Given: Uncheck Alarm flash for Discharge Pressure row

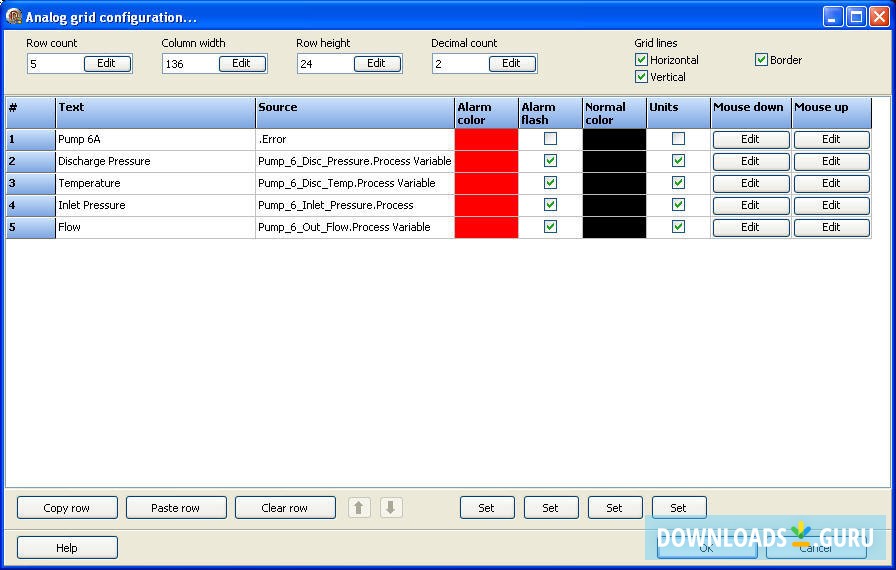Looking at the screenshot, I should pos(550,160).
